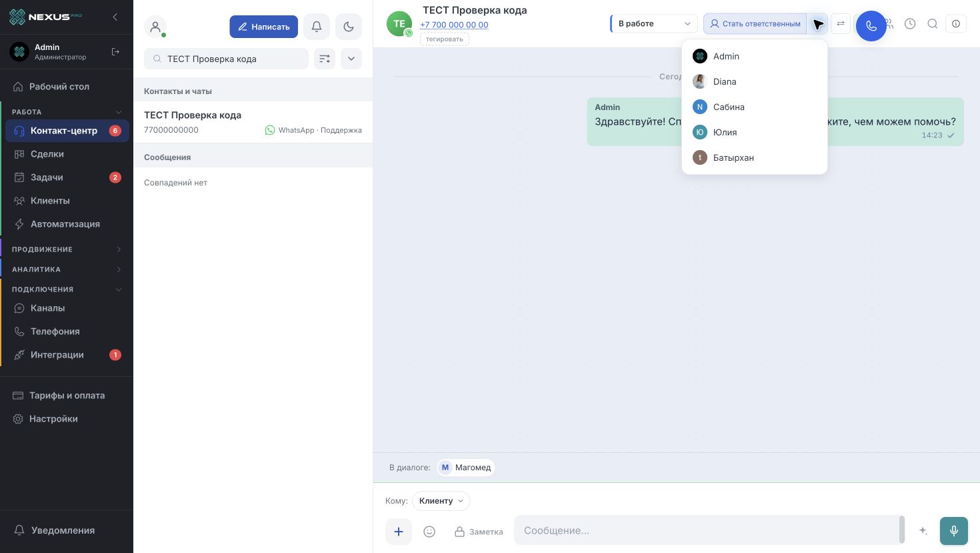
Task: Open the chat list filter settings icon
Action: [325, 59]
